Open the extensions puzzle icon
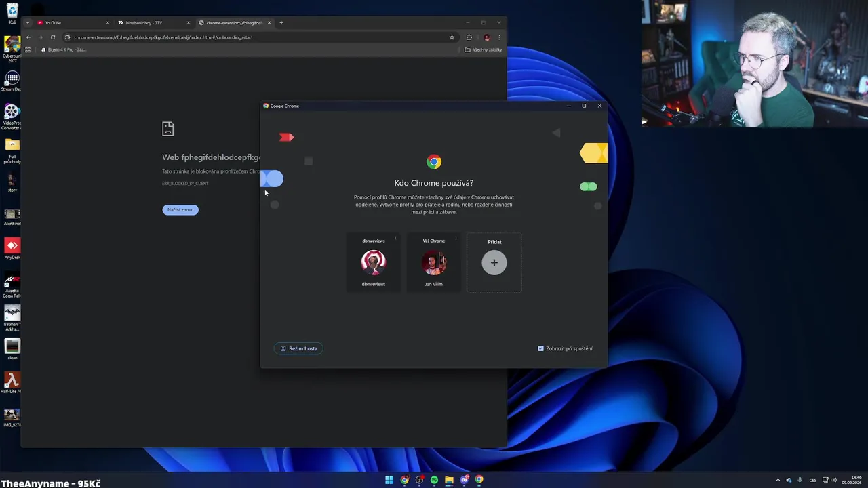Screen dimensions: 868x488 point(469,37)
